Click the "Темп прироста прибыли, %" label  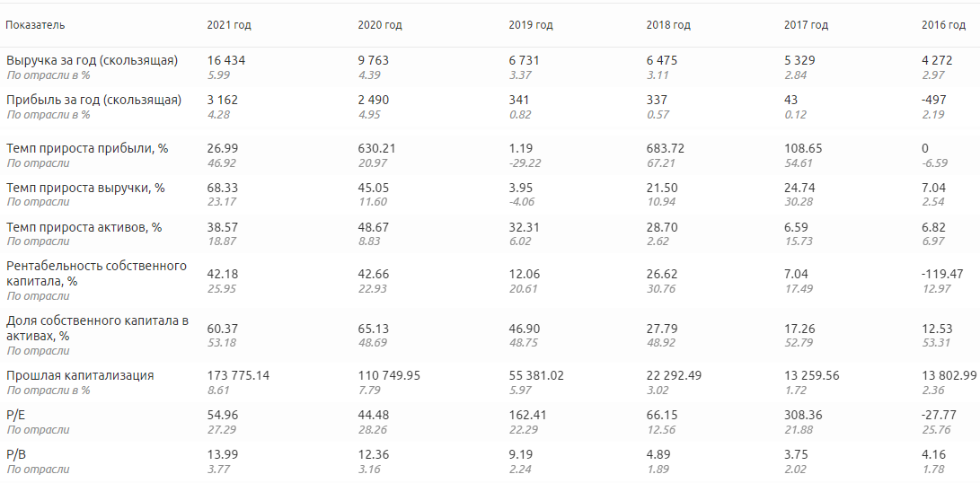pos(87,149)
